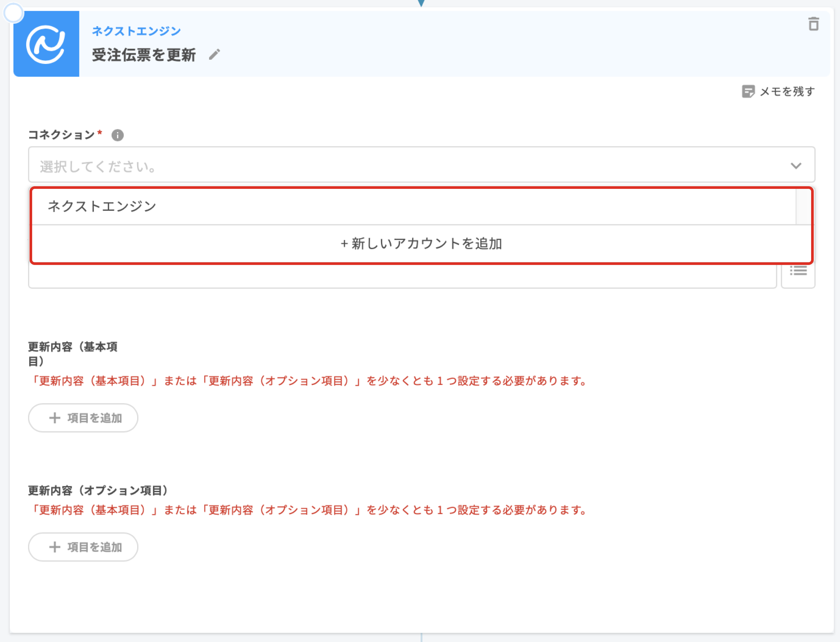Collapse the connection dropdown using chevron arrow
Viewport: 840px width, 642px height.
796,166
